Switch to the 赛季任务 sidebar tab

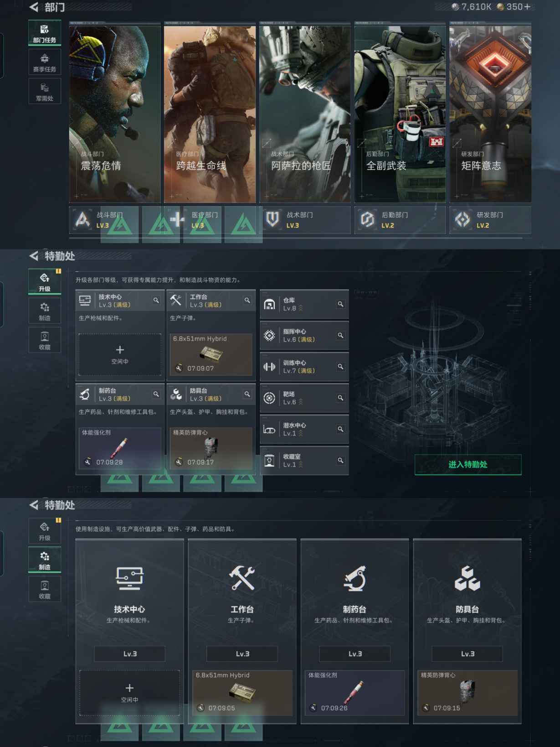[45, 63]
